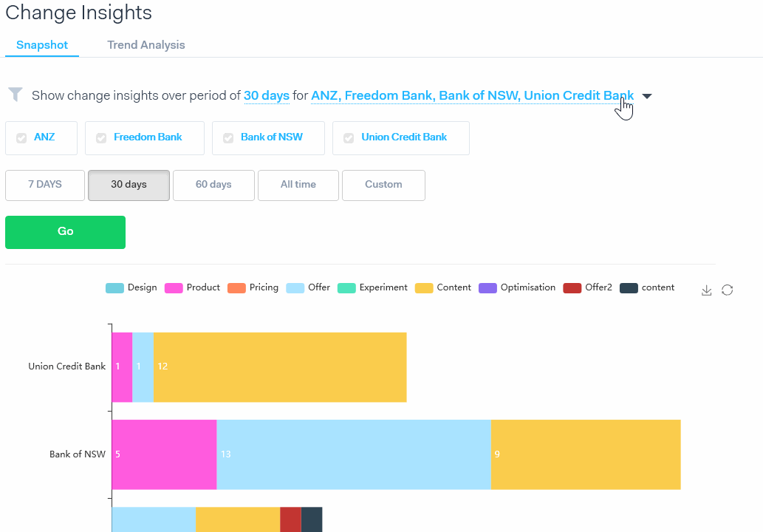Click the green Go button
Image resolution: width=763 pixels, height=532 pixels.
pos(65,232)
